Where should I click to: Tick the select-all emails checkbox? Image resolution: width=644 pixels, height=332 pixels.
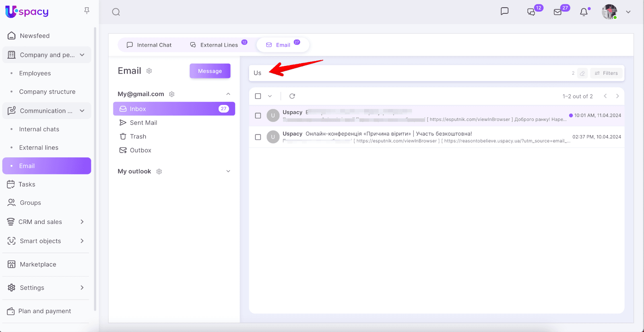pos(258,96)
